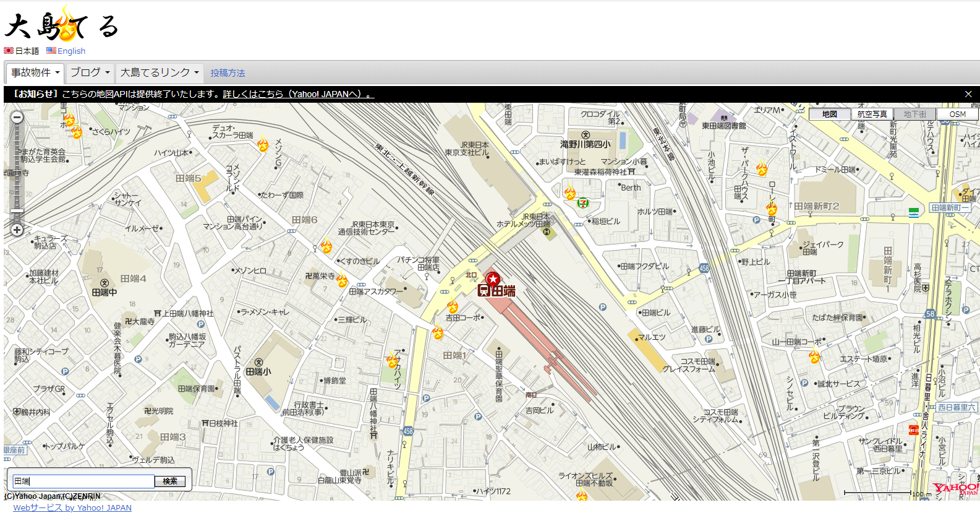Click flame marker beside Manganji temple
Viewport: 980px width, 518px height.
tap(342, 281)
